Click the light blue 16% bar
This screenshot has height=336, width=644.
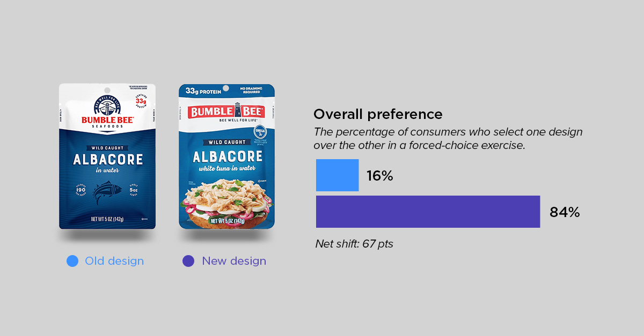337,175
